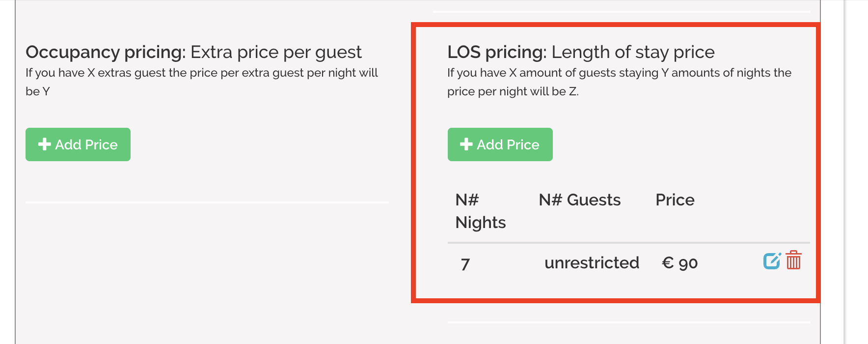Click the plus icon in Occupancy Add Price
868x344 pixels.
[45, 144]
